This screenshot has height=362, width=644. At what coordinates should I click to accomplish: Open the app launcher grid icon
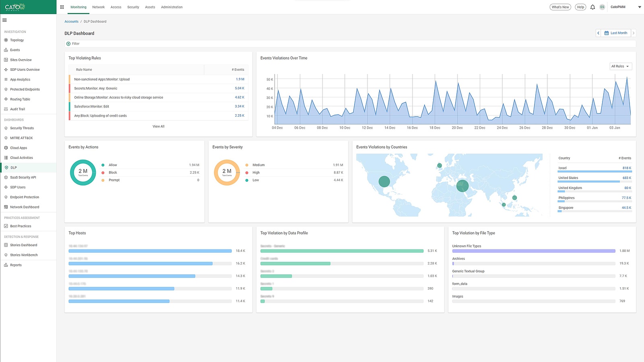(x=62, y=7)
